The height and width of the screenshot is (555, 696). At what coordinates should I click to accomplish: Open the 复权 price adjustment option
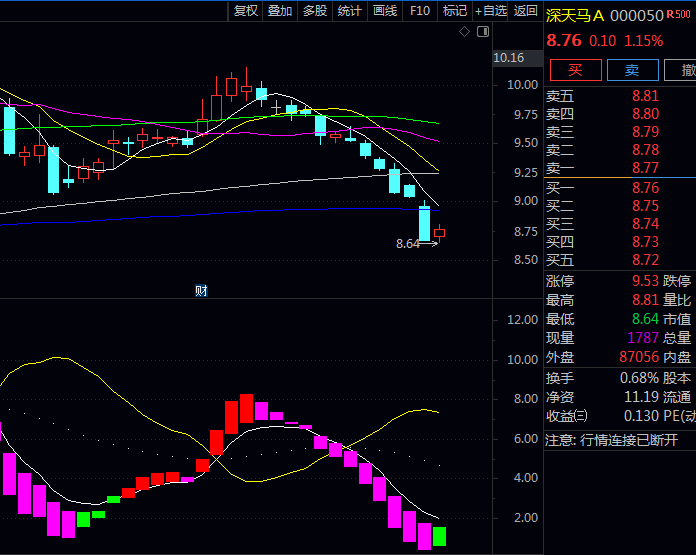tap(246, 11)
